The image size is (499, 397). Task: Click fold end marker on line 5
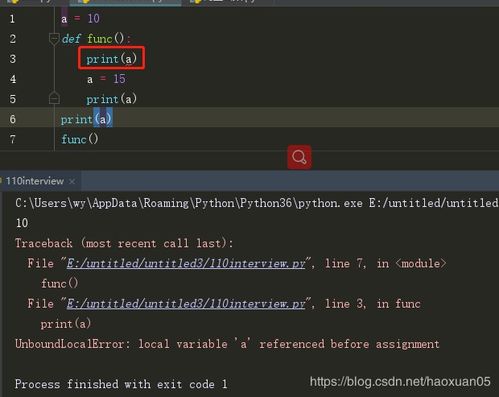point(54,98)
